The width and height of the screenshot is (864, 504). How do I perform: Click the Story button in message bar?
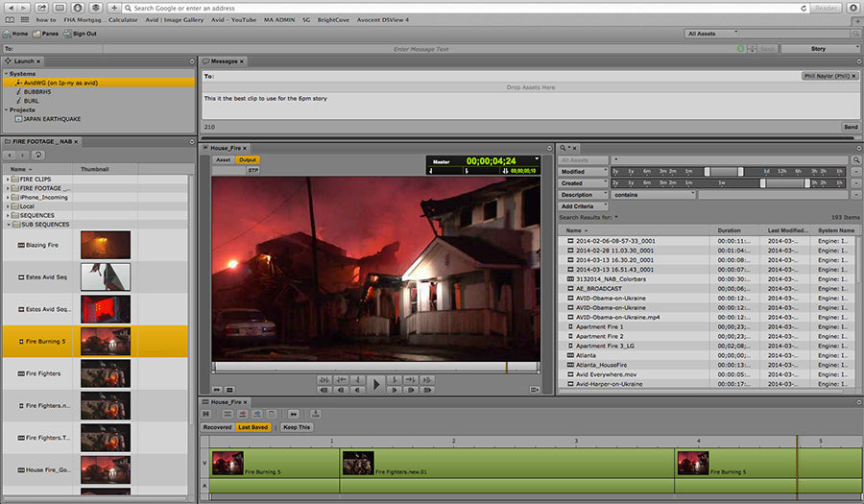[819, 49]
